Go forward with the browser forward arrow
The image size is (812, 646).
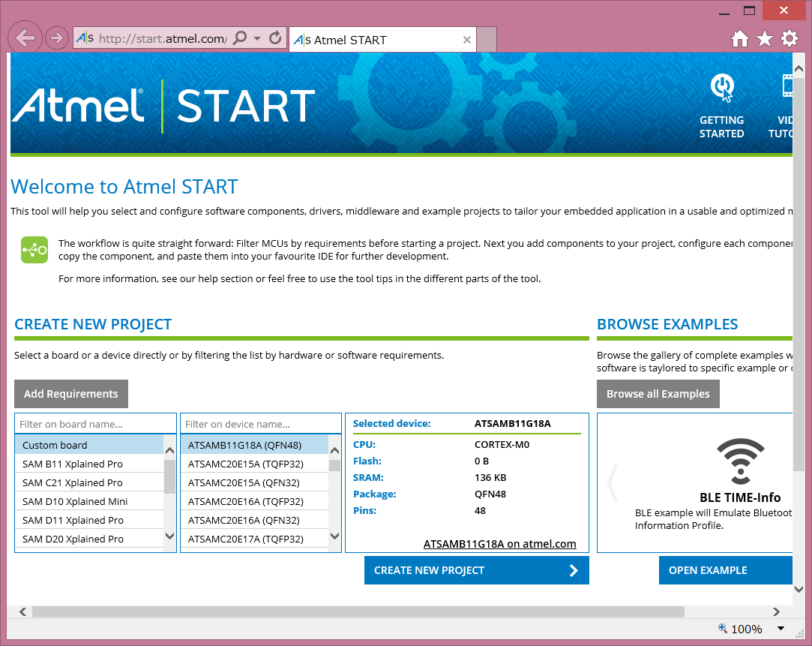(x=56, y=38)
